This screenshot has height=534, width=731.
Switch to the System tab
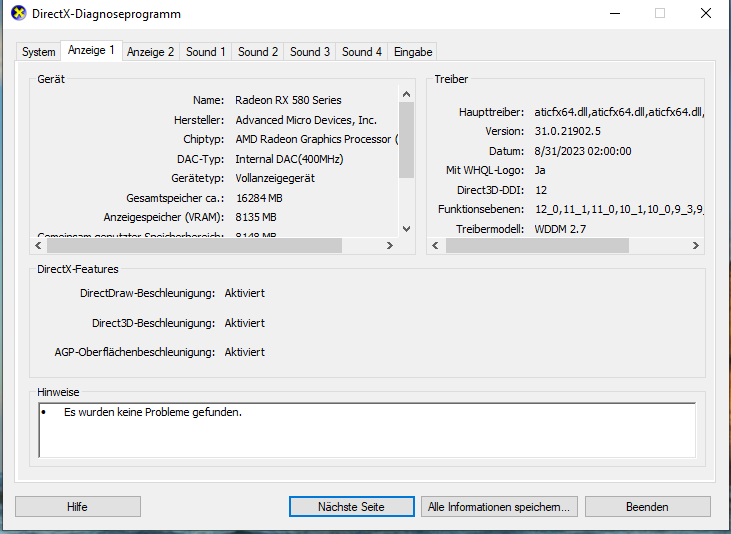(x=38, y=52)
